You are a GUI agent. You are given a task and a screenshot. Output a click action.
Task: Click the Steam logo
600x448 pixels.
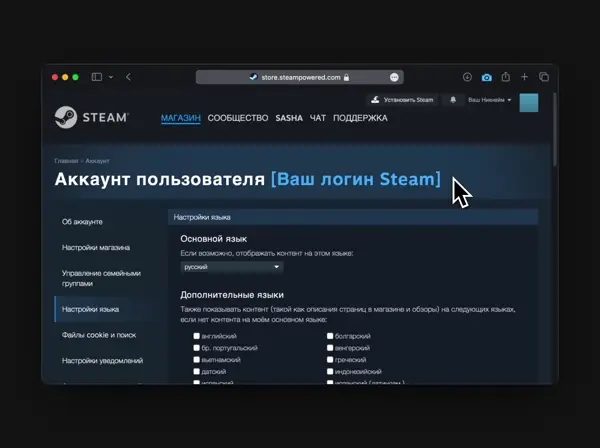[x=91, y=117]
